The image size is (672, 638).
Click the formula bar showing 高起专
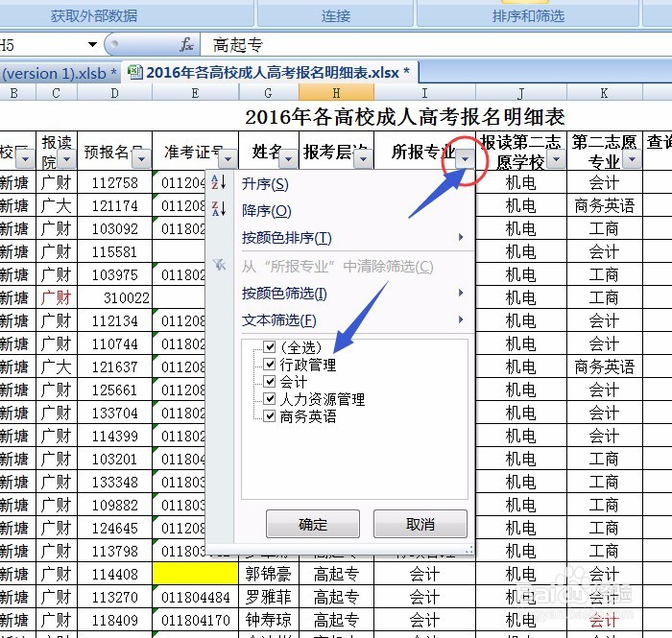436,44
